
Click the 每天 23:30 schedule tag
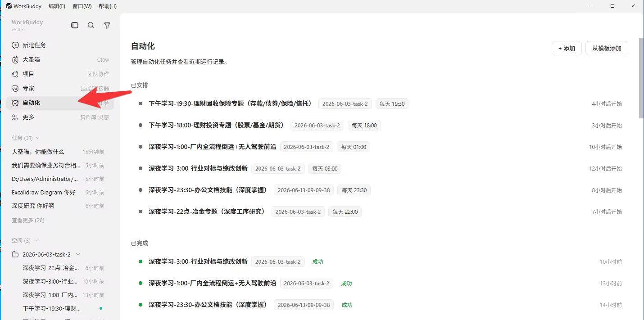pos(354,190)
